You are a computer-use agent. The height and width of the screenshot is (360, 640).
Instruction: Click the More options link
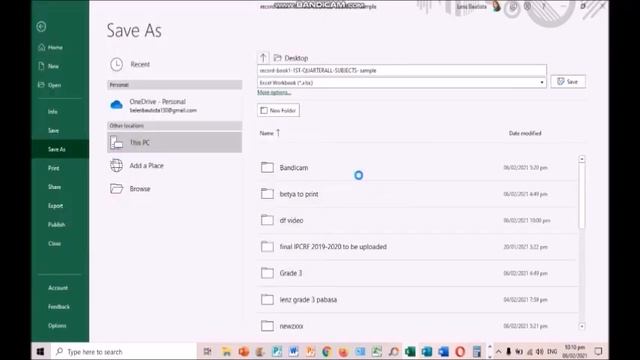tap(274, 93)
